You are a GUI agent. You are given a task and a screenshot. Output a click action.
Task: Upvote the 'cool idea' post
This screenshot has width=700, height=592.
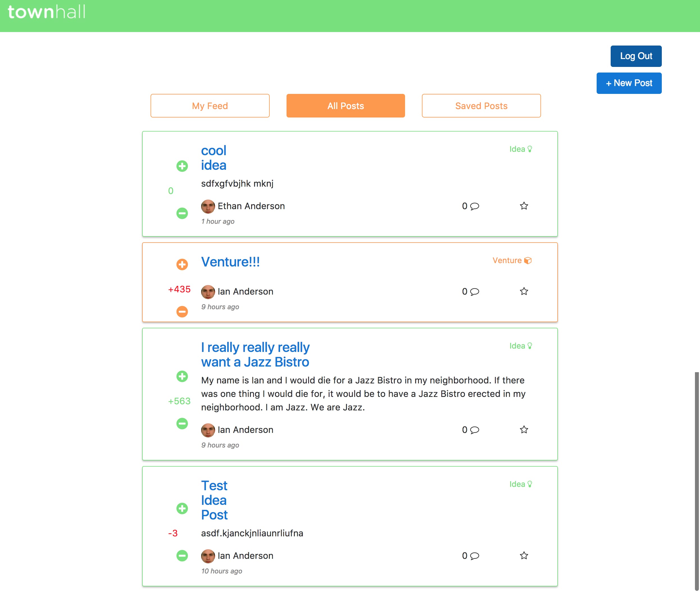(x=182, y=166)
